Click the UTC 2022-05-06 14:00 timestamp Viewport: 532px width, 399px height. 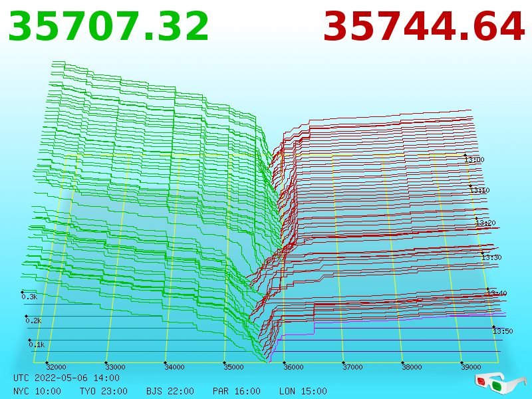66,378
